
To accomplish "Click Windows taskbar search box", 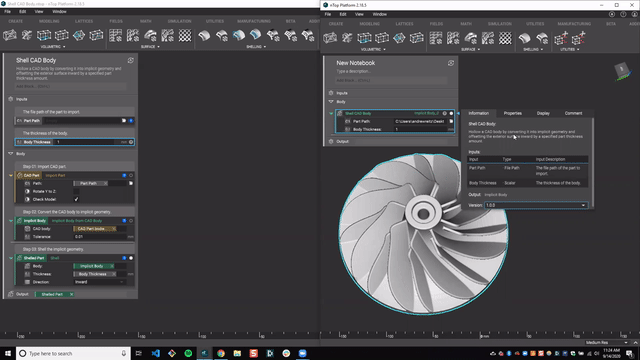I will click(x=73, y=353).
